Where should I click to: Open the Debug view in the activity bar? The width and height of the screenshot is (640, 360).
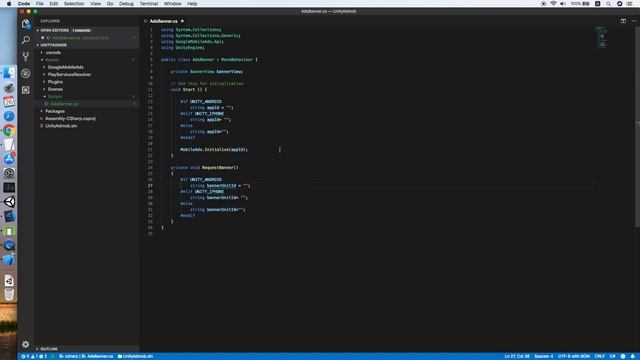(26, 73)
